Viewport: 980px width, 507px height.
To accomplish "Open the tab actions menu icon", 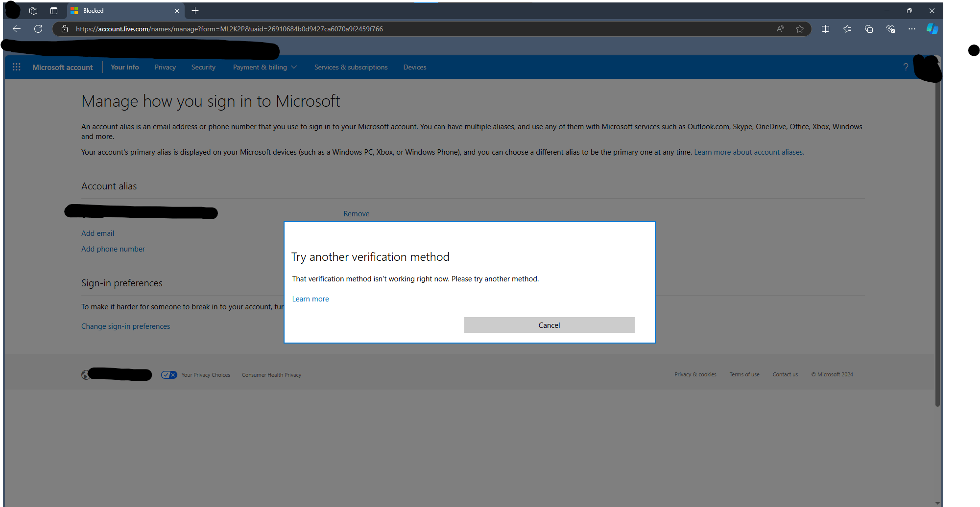I will (x=54, y=11).
